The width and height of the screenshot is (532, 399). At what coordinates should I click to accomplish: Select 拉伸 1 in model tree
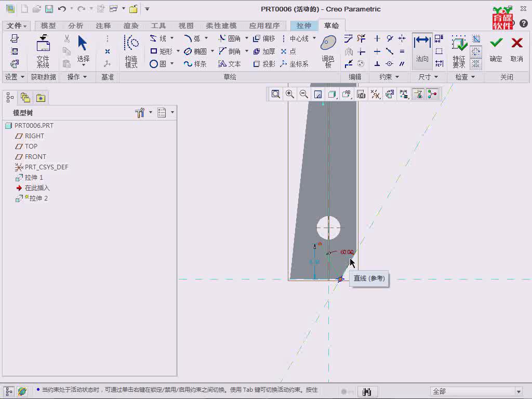[x=29, y=178]
